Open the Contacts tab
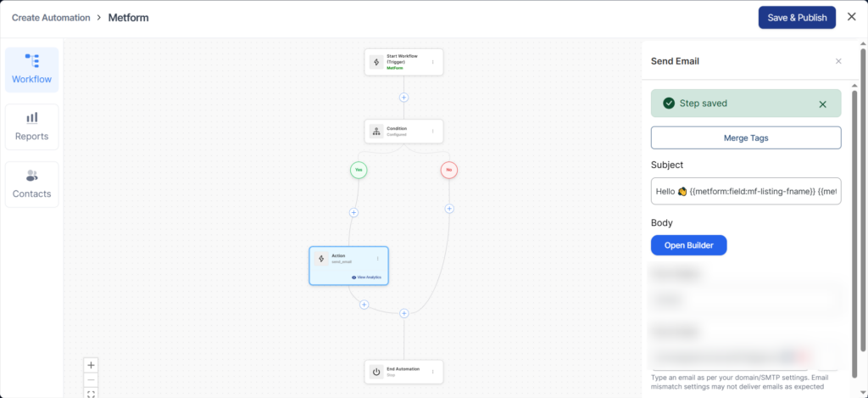The image size is (868, 398). 31,184
